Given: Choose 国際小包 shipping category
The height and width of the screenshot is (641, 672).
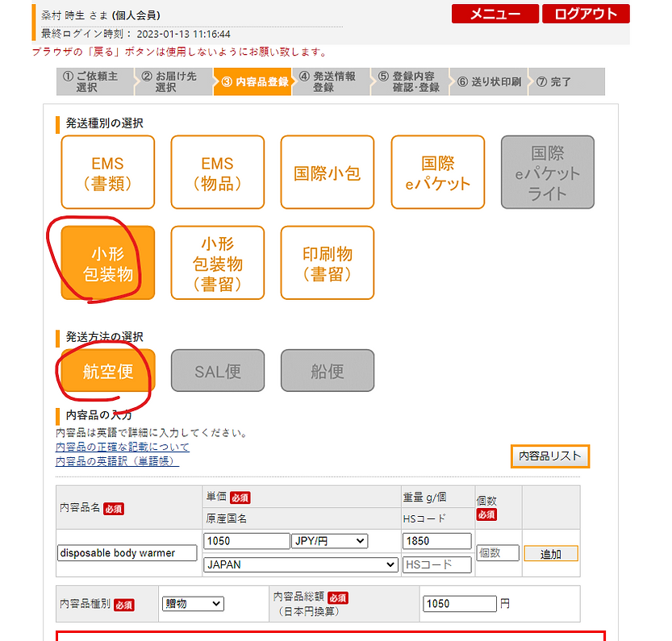Looking at the screenshot, I should coord(327,172).
